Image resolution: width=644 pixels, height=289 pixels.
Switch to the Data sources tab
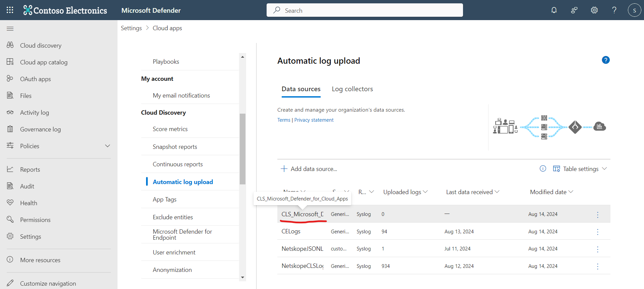click(301, 89)
